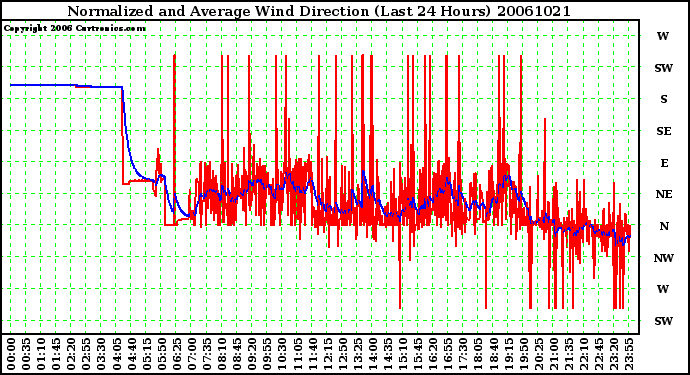Screen dimensions: 690x375
Task: Click the 19:50 time label
Action: pyautogui.click(x=523, y=354)
